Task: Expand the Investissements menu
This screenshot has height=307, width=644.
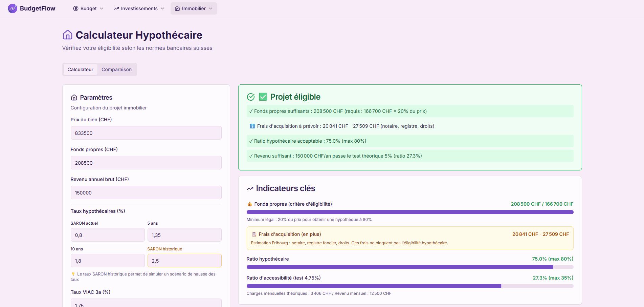Action: click(139, 8)
